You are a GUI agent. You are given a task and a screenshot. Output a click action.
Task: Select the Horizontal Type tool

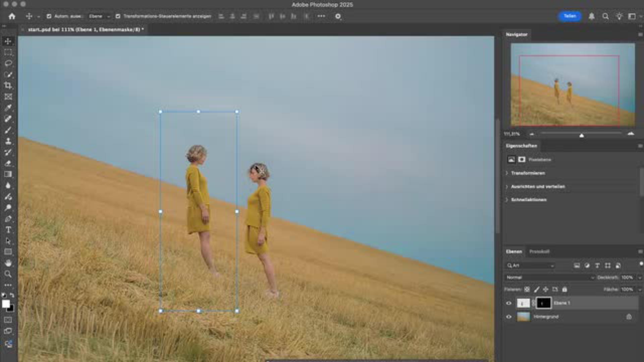(8, 230)
